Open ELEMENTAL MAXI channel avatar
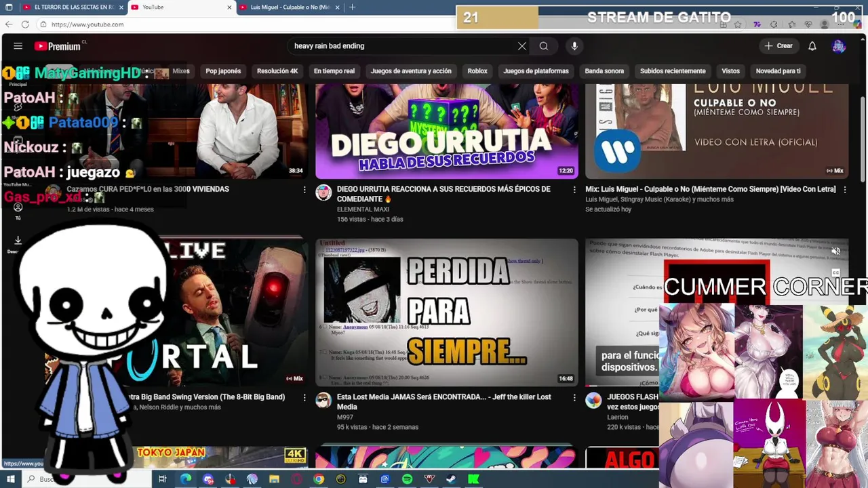This screenshot has width=868, height=488. pos(323,192)
